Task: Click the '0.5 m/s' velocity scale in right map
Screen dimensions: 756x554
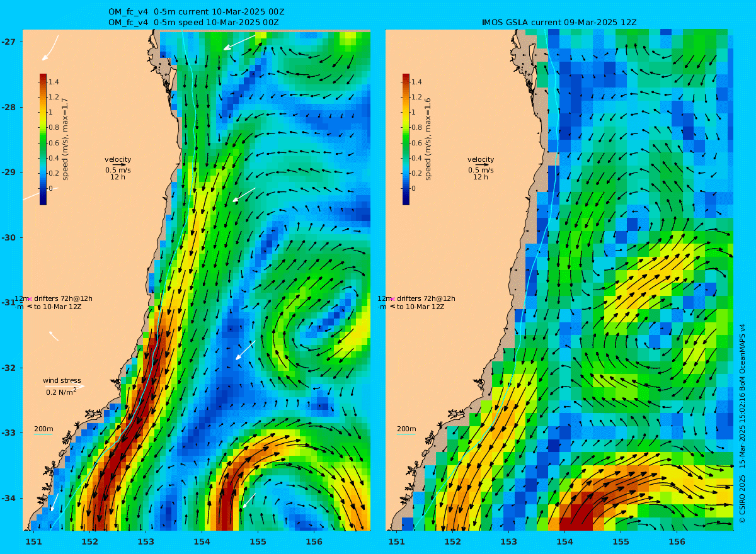Action: (481, 170)
